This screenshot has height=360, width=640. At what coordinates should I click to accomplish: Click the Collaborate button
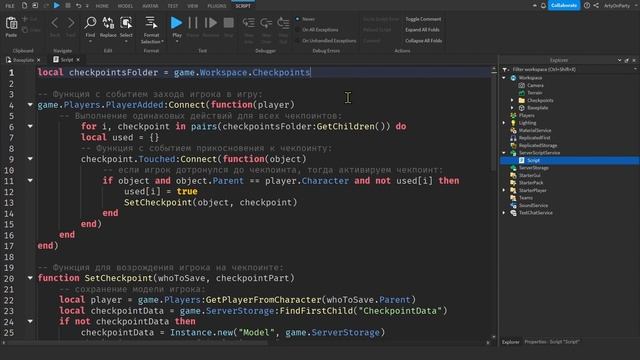click(564, 6)
